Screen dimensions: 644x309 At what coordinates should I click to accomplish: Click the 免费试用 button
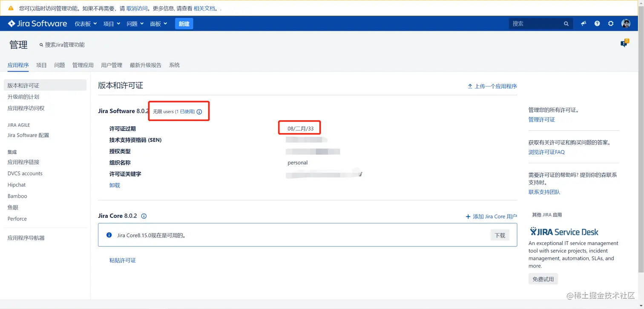(543, 279)
